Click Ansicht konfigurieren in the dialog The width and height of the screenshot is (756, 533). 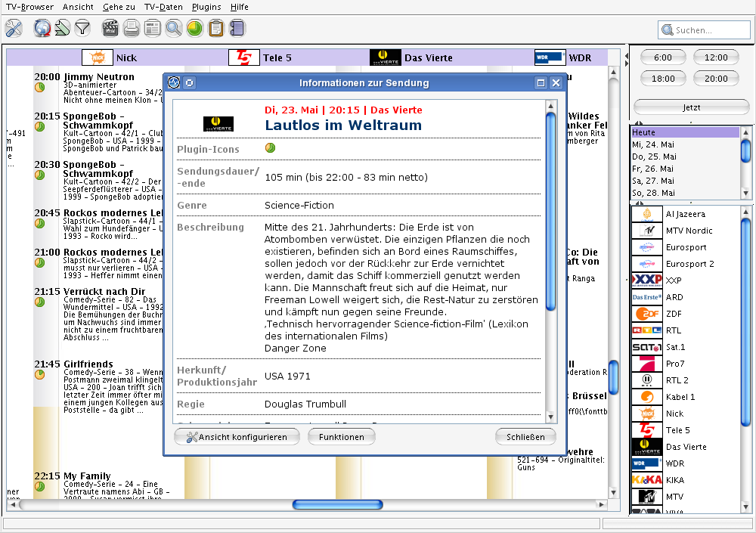pyautogui.click(x=237, y=437)
